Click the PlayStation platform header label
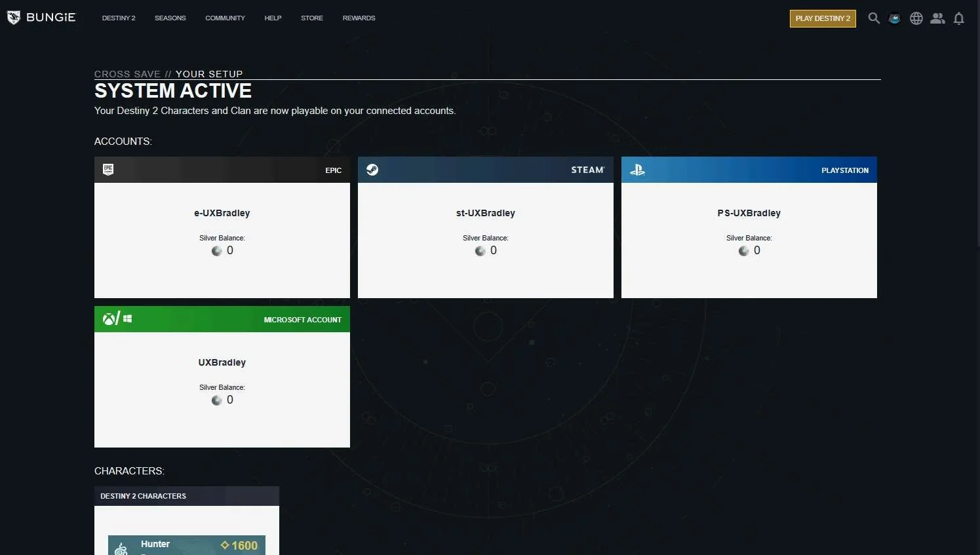The width and height of the screenshot is (980, 555). click(x=845, y=170)
